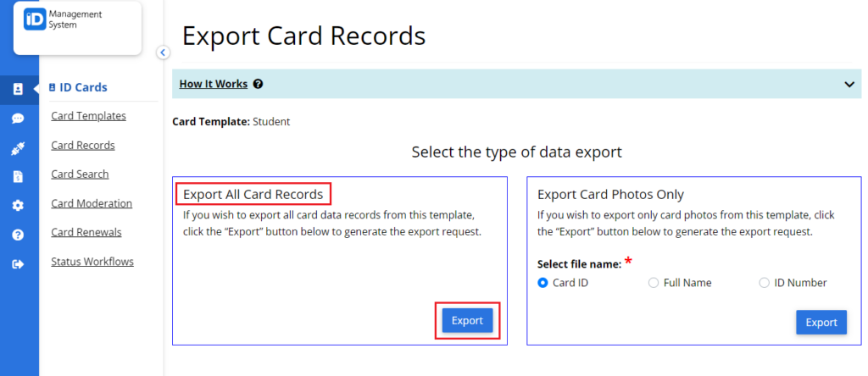
Task: Select the Full Name radio option
Action: coord(654,283)
